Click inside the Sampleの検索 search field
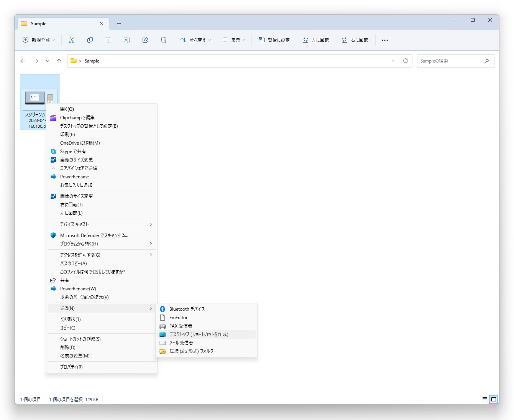The height and width of the screenshot is (420, 514). [452, 61]
